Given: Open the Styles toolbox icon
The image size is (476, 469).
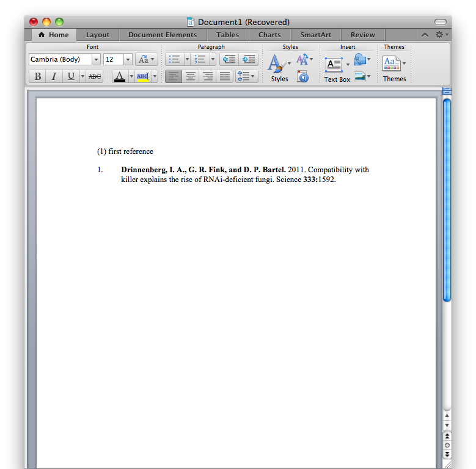Looking at the screenshot, I should point(302,76).
